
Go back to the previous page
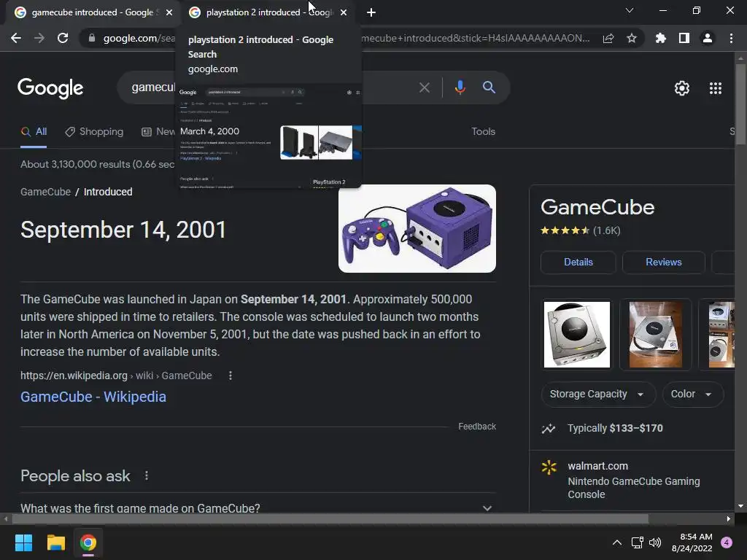click(x=16, y=38)
